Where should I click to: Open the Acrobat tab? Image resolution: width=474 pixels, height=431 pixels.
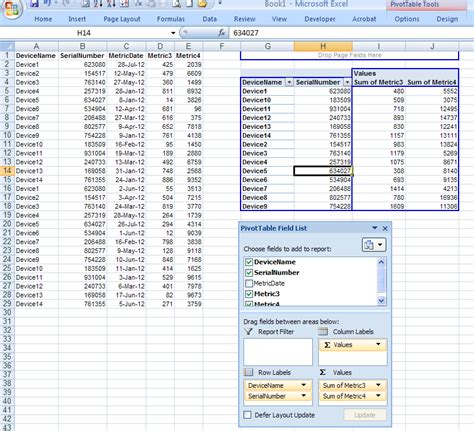(x=364, y=19)
